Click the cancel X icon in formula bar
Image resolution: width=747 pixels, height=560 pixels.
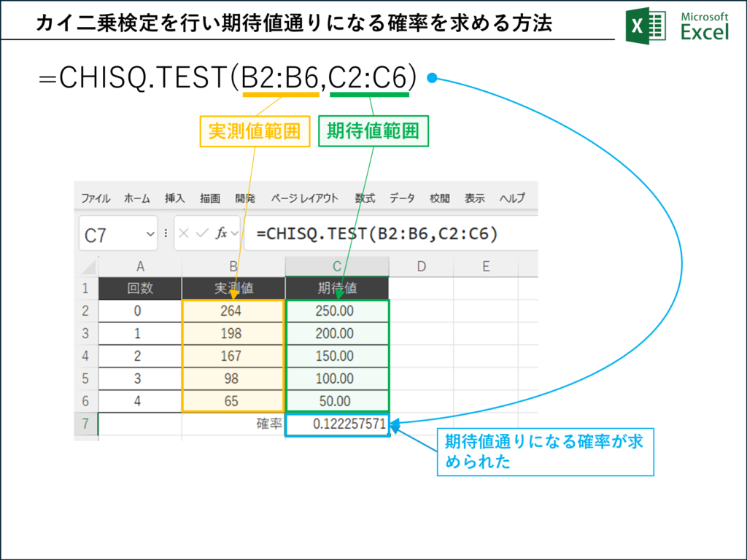click(x=184, y=233)
